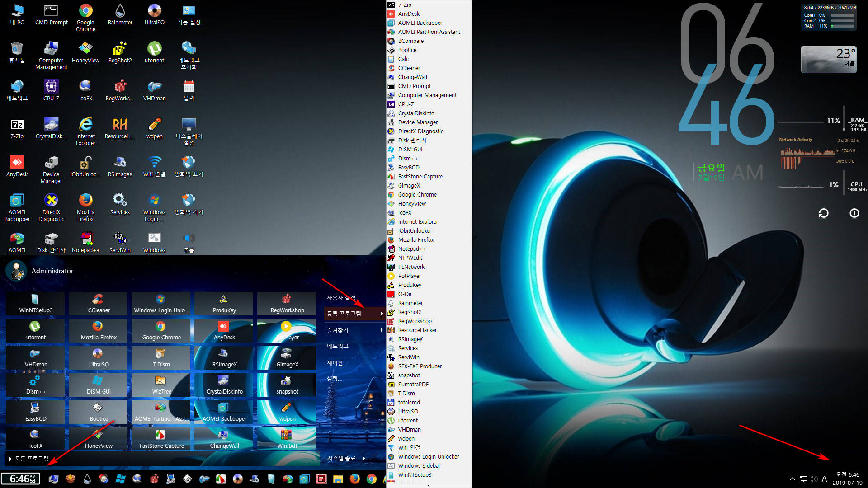Open the 방화벽 끄기 desktop icon
The image size is (868, 488).
coord(189,166)
